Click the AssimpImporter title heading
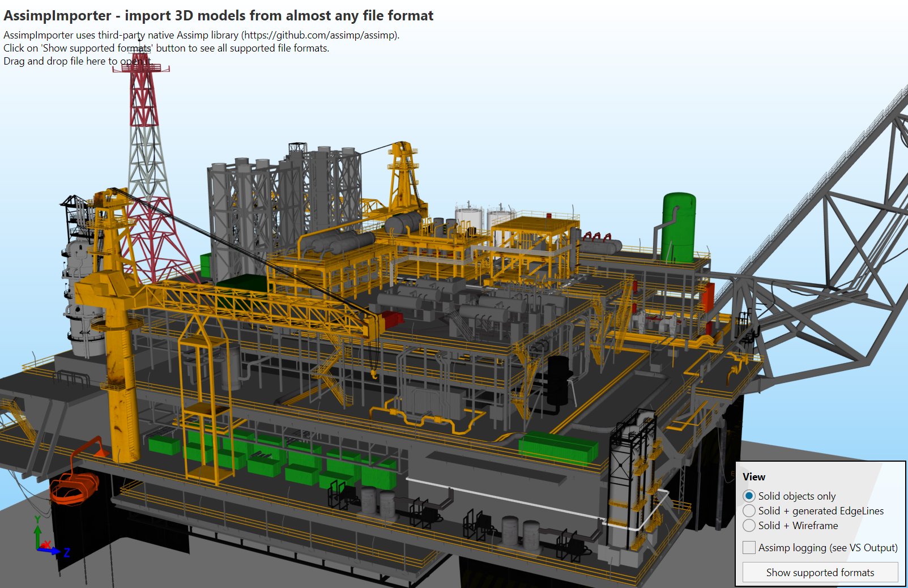Viewport: 908px width, 588px height. coord(218,15)
